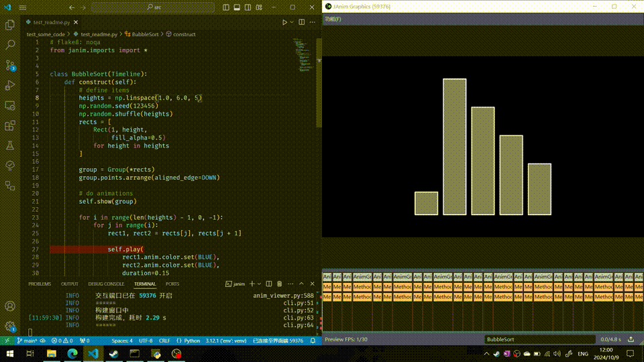
Task: Click the connected port 59376 status item
Action: click(x=278, y=341)
